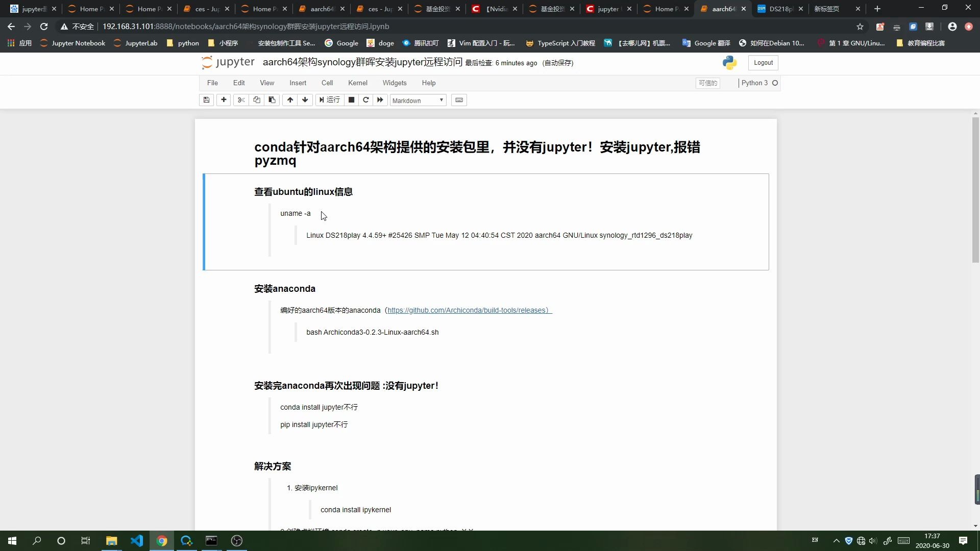Screen dimensions: 980x551
Task: Open the File menu
Action: click(x=212, y=83)
